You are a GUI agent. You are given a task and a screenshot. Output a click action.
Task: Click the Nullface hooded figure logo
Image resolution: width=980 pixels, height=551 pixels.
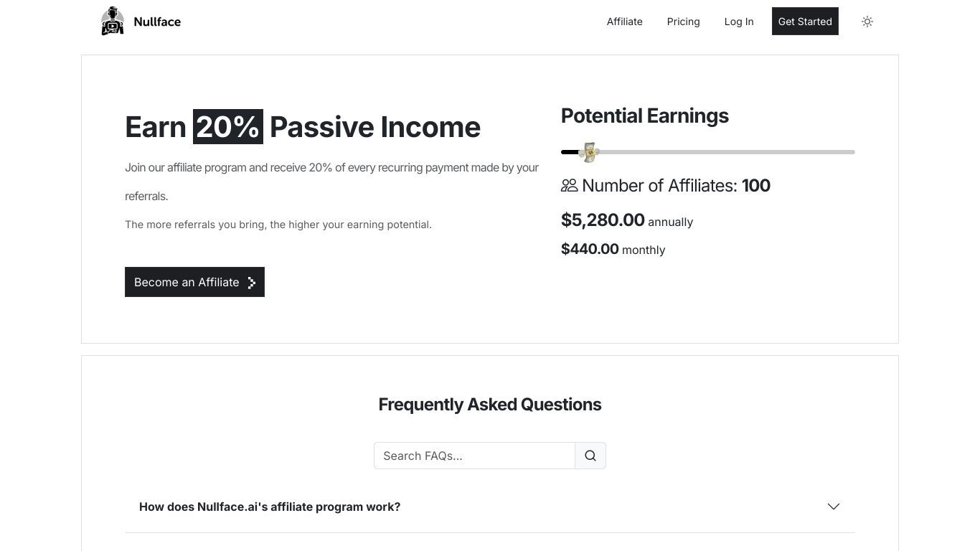113,21
